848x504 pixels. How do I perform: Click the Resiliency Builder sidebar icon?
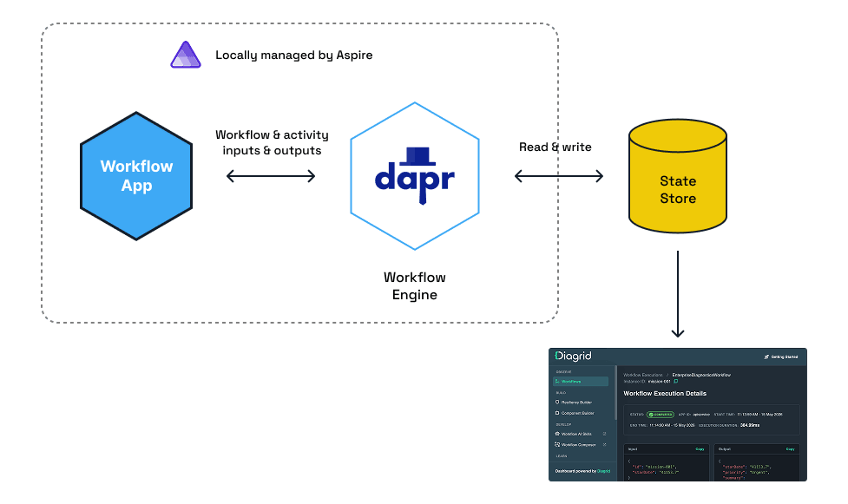click(557, 403)
